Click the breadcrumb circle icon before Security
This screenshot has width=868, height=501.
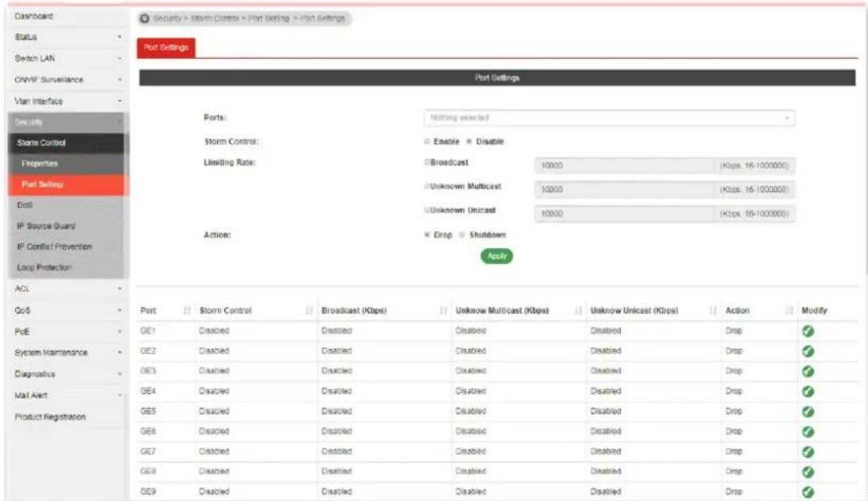[144, 18]
